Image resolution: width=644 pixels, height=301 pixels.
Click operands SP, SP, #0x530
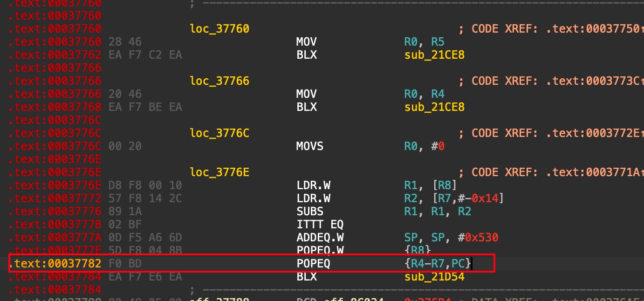point(451,238)
